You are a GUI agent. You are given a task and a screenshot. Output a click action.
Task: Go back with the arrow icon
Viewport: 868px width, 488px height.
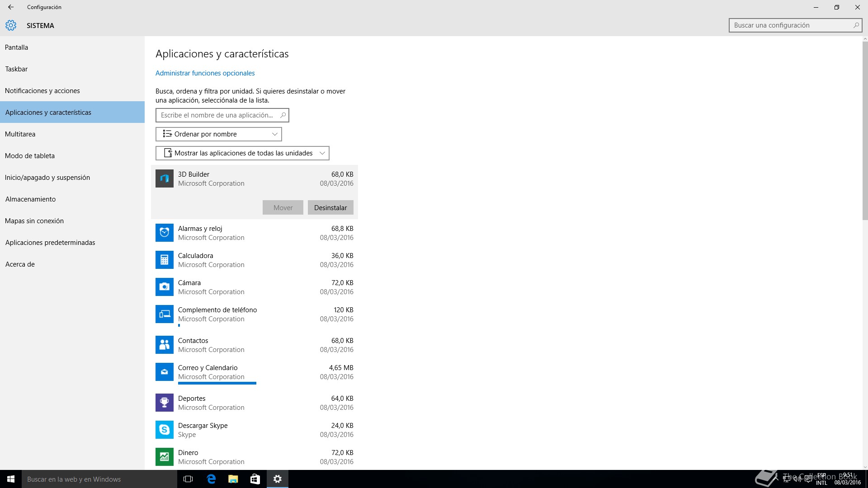[x=11, y=7]
